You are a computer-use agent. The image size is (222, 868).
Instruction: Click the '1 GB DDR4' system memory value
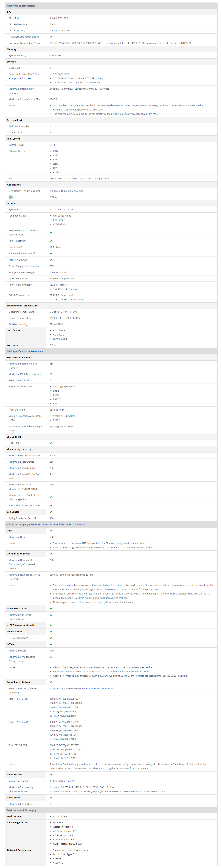(x=56, y=56)
